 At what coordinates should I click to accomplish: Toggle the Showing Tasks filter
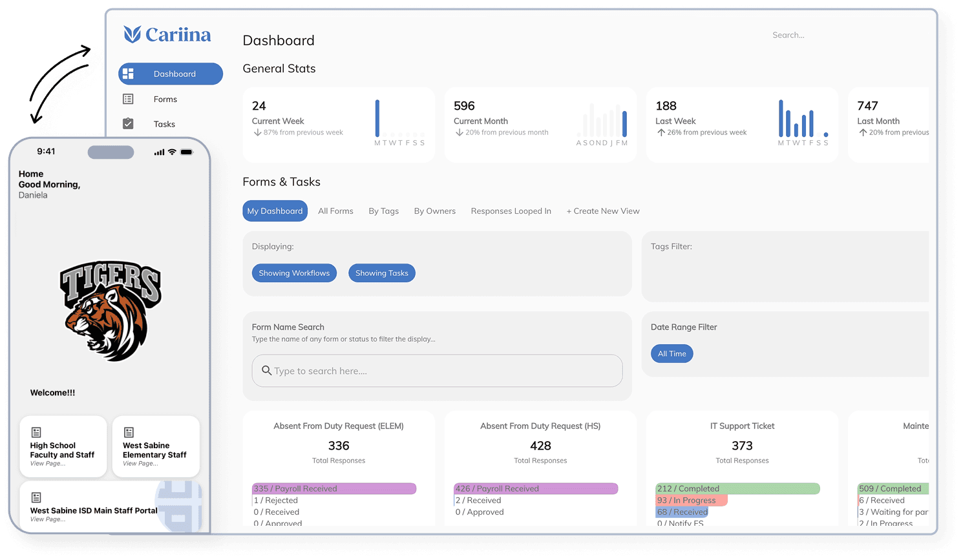(x=382, y=273)
